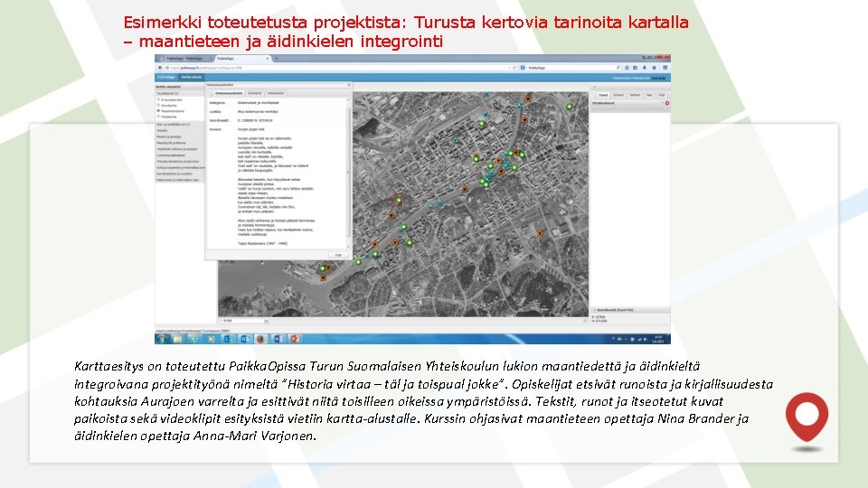Click the logout link in the blue bar
Image resolution: width=868 pixels, height=488 pixels.
pyautogui.click(x=659, y=78)
